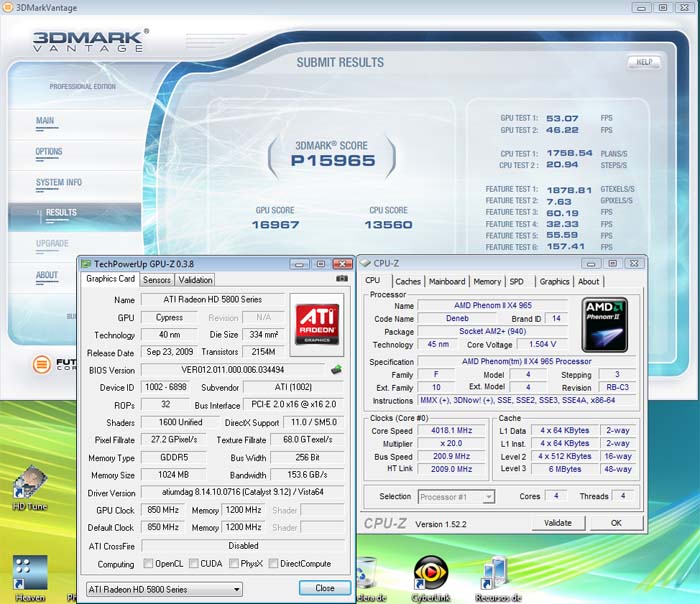The width and height of the screenshot is (700, 604).
Task: Click the Close button in GPU-Z
Action: [x=325, y=588]
